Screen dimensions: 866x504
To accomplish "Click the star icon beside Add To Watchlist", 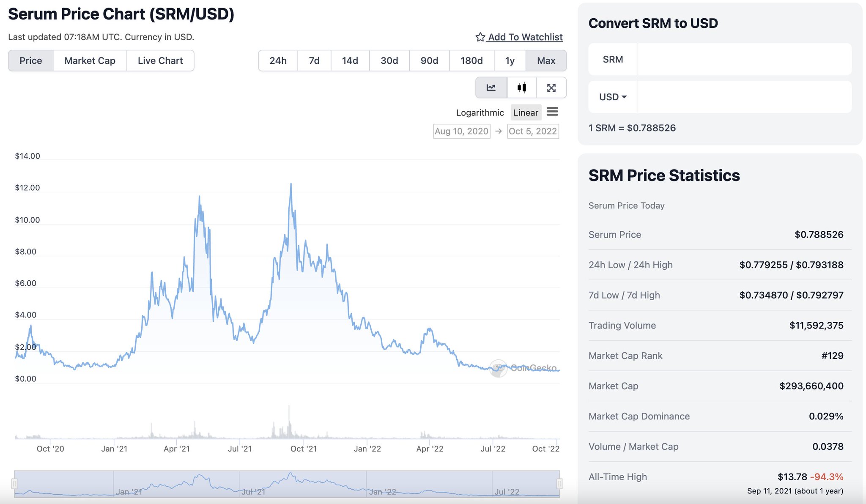I will [x=480, y=37].
